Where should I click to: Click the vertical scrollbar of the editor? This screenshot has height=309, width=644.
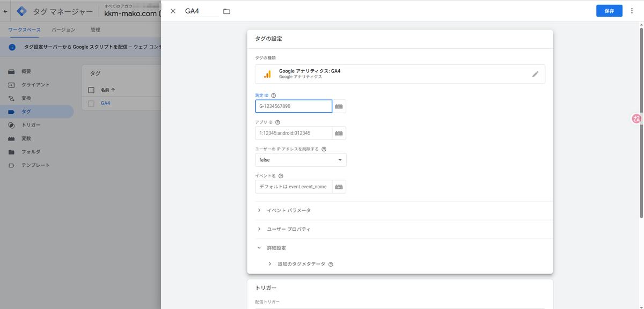pos(641,122)
